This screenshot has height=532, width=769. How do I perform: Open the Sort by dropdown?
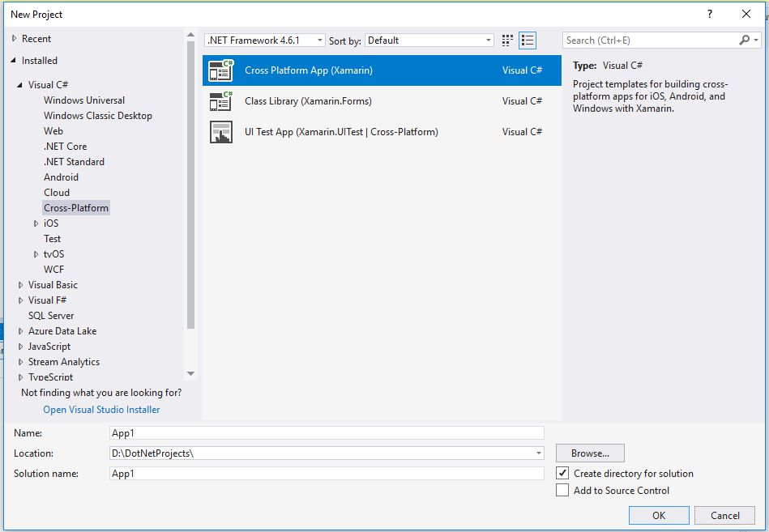(429, 40)
